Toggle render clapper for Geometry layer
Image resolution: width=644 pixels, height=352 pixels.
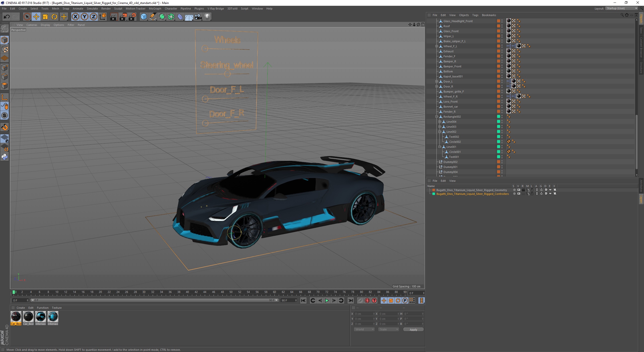pos(523,190)
